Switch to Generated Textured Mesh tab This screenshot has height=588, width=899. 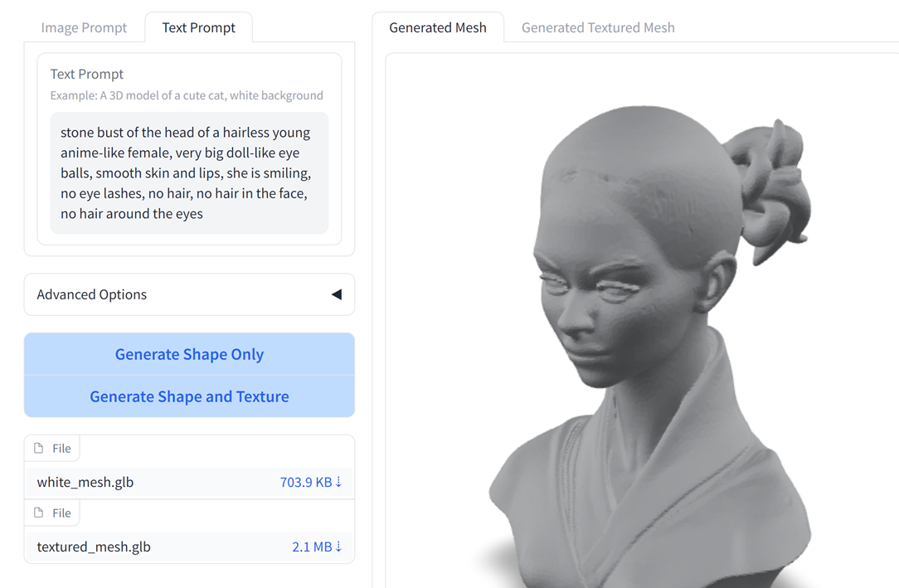coord(598,27)
